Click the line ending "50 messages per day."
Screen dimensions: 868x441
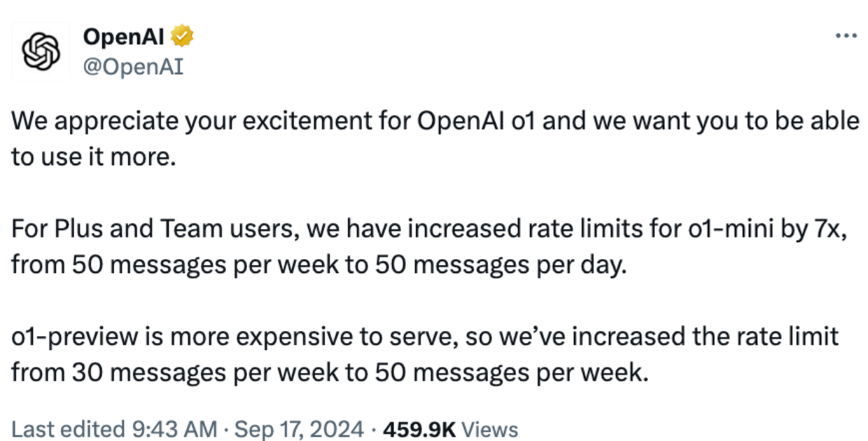316,265
